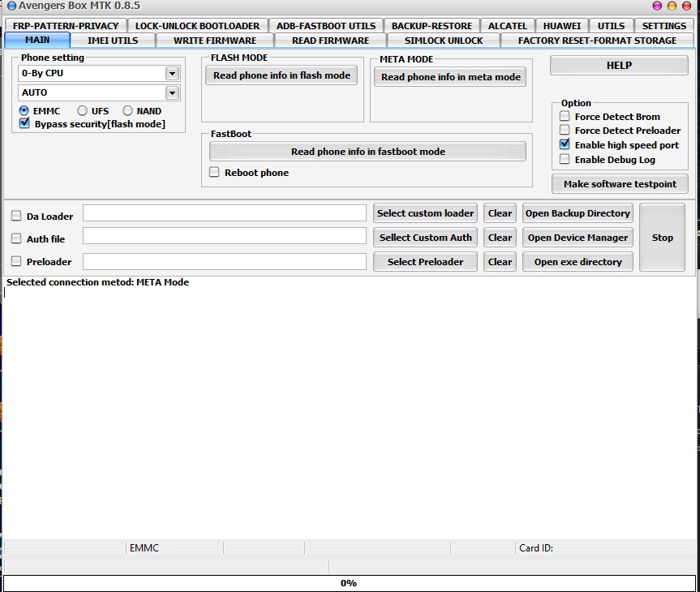Image resolution: width=700 pixels, height=592 pixels.
Task: Click the Stop button
Action: pyautogui.click(x=662, y=238)
